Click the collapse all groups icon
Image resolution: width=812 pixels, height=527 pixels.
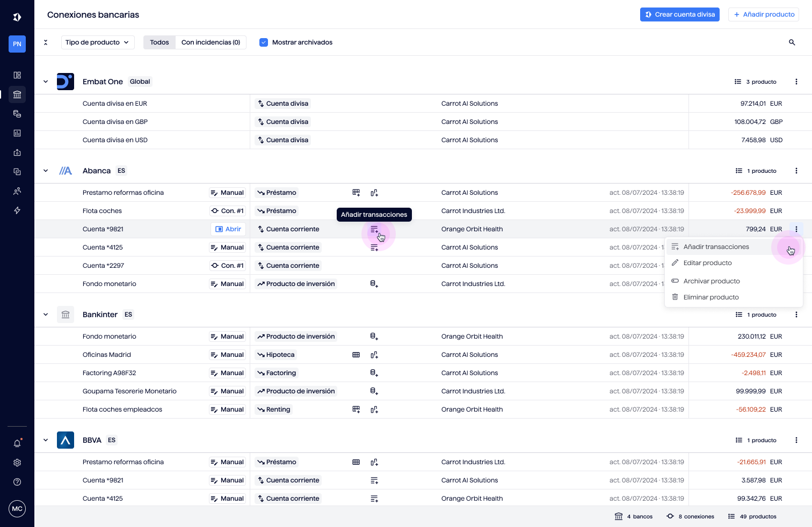[46, 42]
